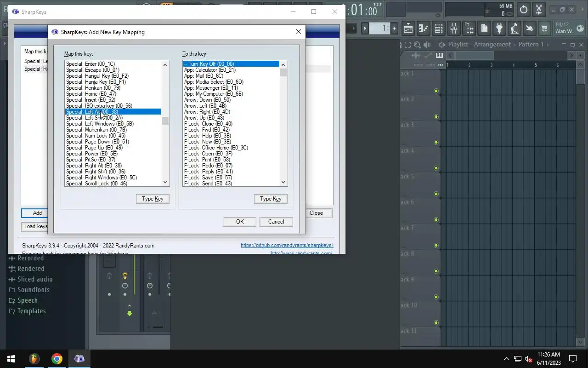Open the Channel rack toolbar icon
Screen dimensions: 588x368
coord(438,29)
